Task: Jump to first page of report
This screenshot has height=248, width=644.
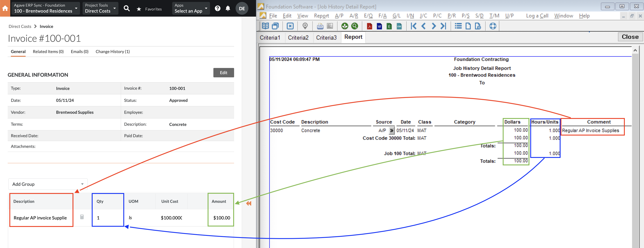Action: 414,26
